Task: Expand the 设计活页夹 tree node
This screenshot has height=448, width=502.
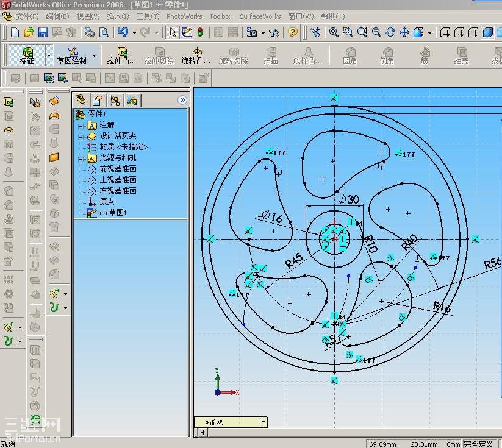Action: click(81, 137)
